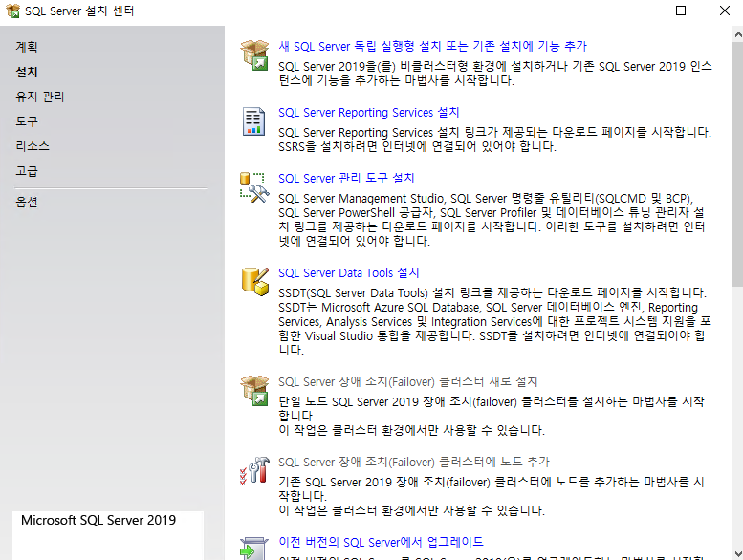Viewport: 743px width, 560px height.
Task: Click the scrollbar down arrow
Action: pyautogui.click(x=737, y=553)
